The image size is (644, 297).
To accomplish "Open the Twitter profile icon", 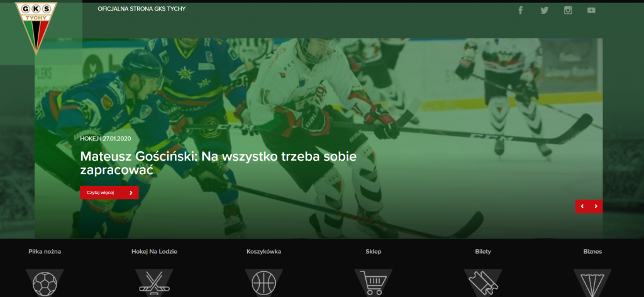I will (x=544, y=10).
